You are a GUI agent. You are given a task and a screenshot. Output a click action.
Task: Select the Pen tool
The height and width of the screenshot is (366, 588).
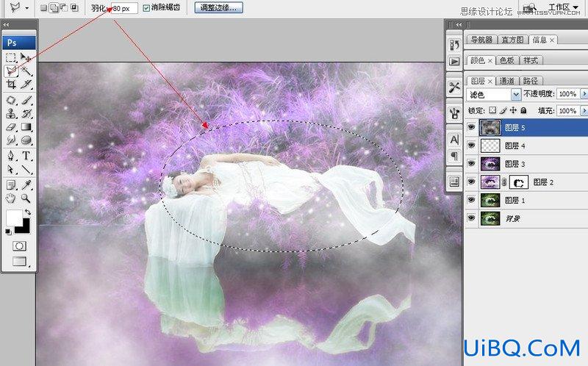click(11, 156)
